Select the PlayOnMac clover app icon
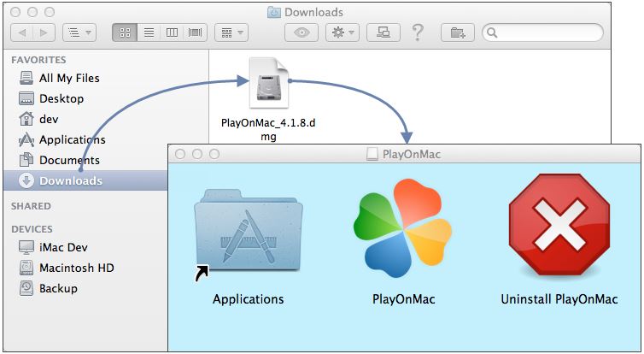The image size is (644, 354). 403,227
